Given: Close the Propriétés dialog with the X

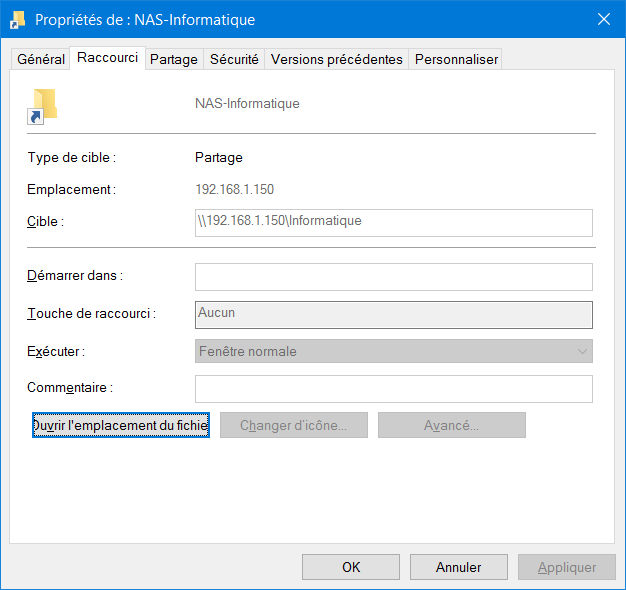Looking at the screenshot, I should tap(604, 19).
